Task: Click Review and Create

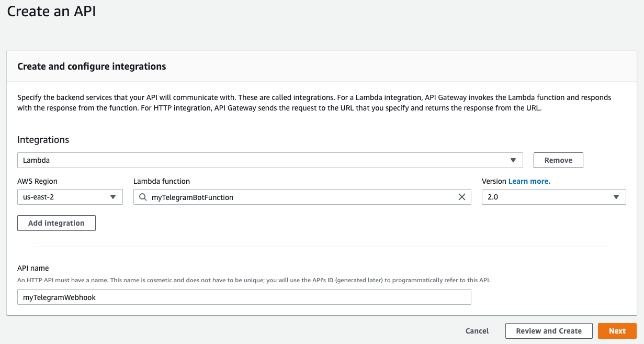Action: [x=549, y=331]
